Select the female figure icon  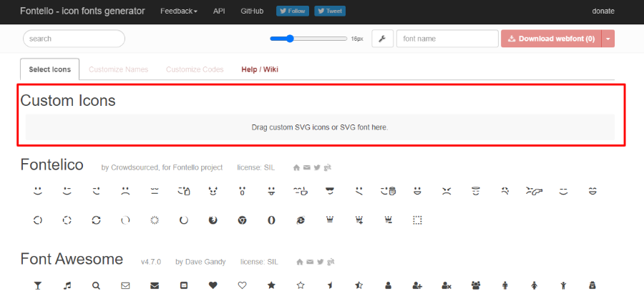click(534, 285)
